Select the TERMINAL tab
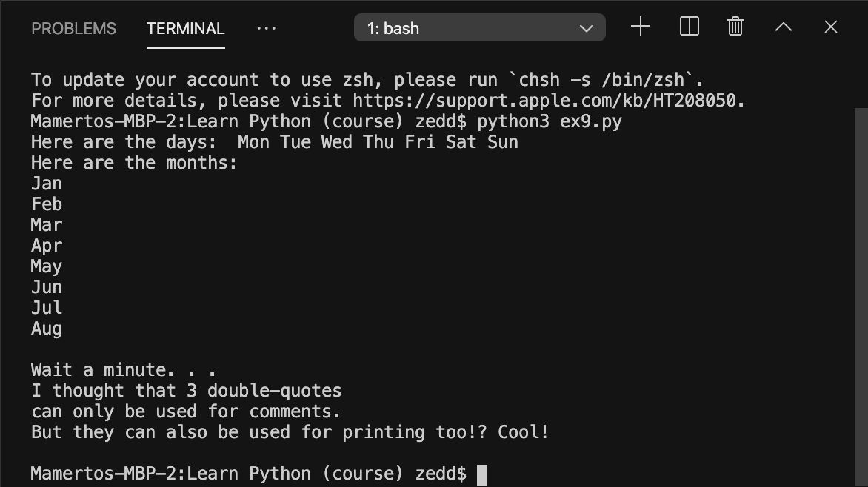Image resolution: width=868 pixels, height=487 pixels. (185, 28)
